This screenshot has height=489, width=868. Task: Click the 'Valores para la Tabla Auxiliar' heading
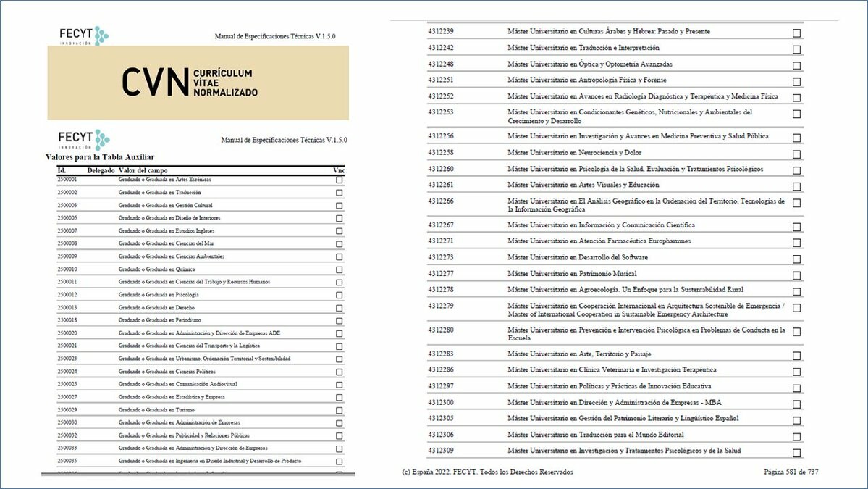pyautogui.click(x=99, y=157)
